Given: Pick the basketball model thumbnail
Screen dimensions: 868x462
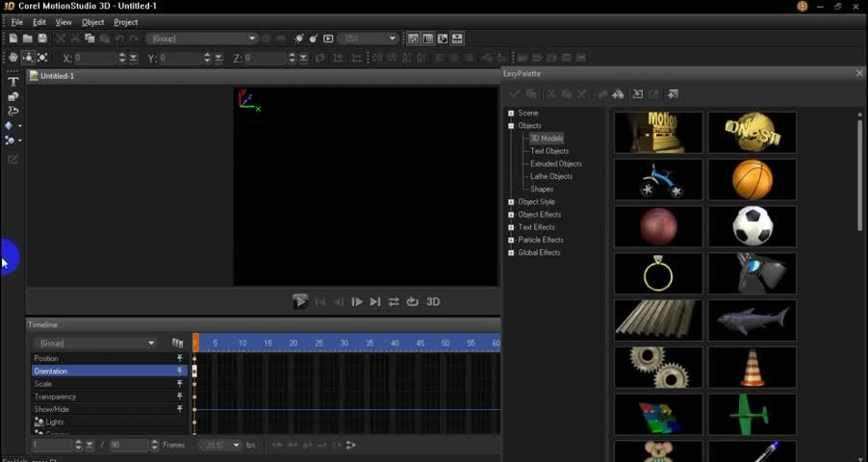Looking at the screenshot, I should coord(752,179).
